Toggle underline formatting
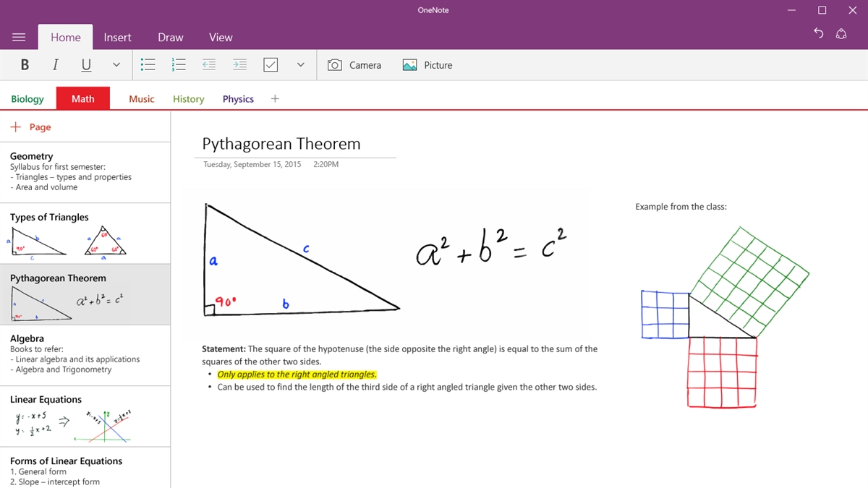 [x=85, y=64]
